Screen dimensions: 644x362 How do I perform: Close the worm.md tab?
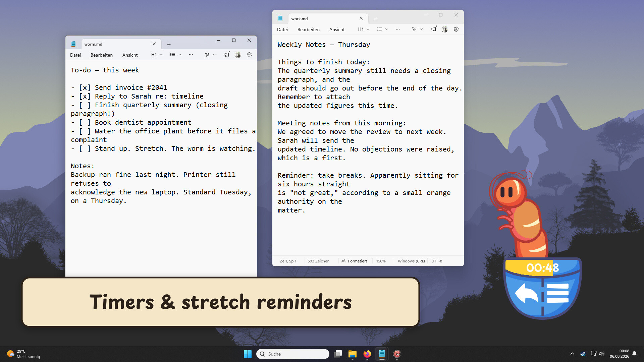154,44
